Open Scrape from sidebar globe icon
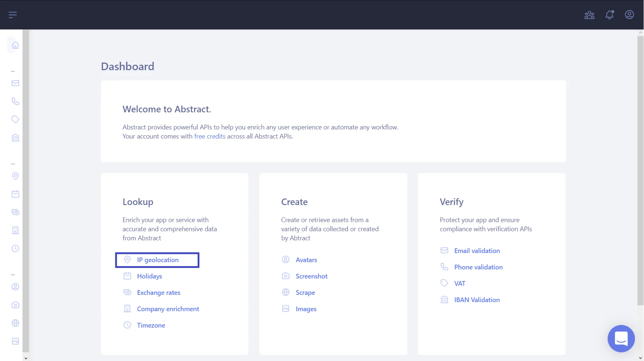This screenshot has width=644, height=361. [x=15, y=323]
